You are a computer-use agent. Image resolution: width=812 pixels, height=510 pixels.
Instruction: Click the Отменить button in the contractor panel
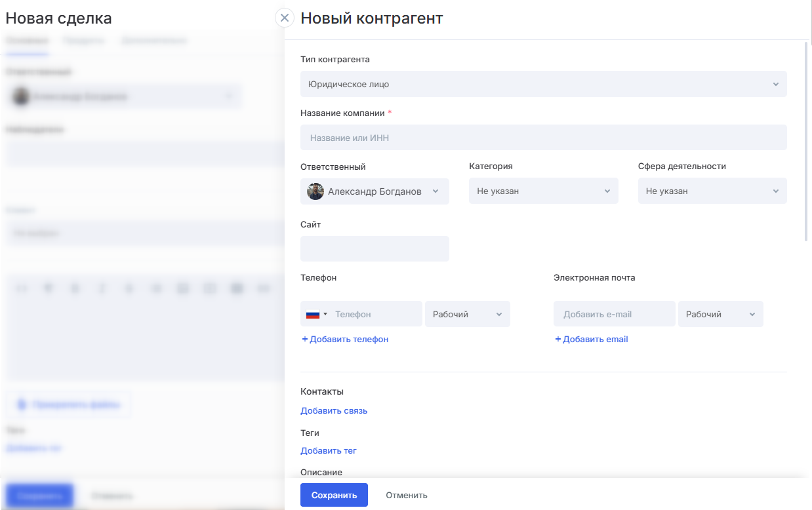407,496
